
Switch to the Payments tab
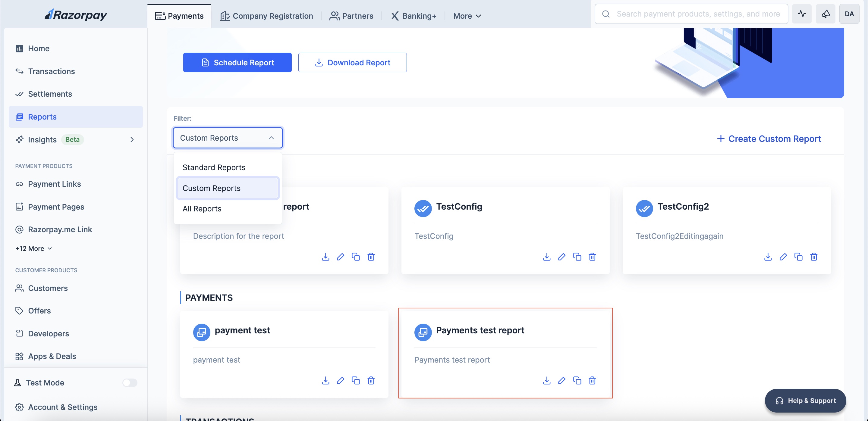179,16
